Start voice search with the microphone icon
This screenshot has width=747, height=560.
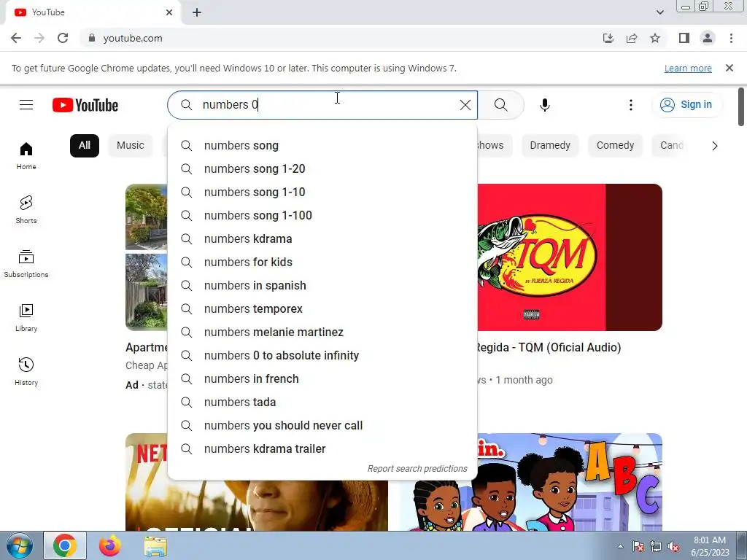(x=545, y=105)
